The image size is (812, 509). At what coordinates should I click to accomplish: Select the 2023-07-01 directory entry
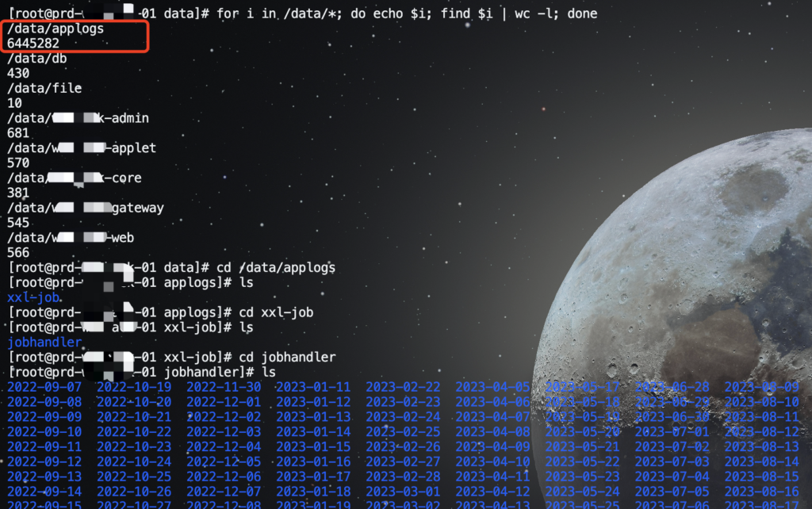[672, 432]
